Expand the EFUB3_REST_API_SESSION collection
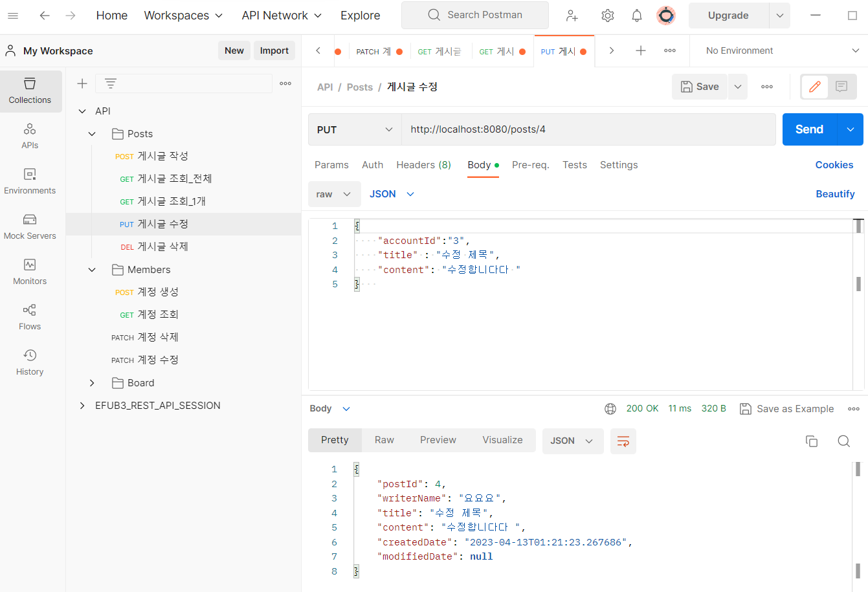The image size is (868, 592). [x=82, y=406]
